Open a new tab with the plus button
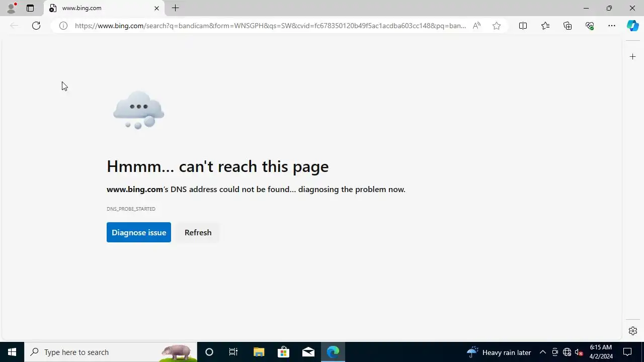The width and height of the screenshot is (644, 362). pos(175,8)
